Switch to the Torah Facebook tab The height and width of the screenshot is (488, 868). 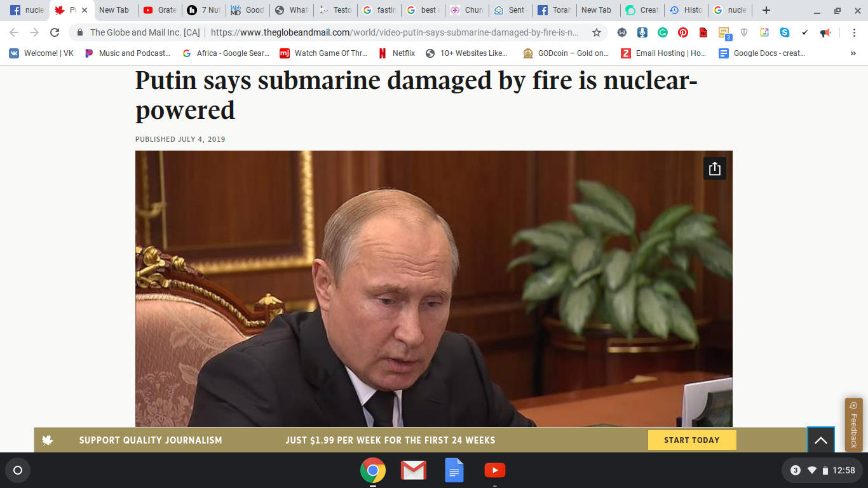point(553,10)
